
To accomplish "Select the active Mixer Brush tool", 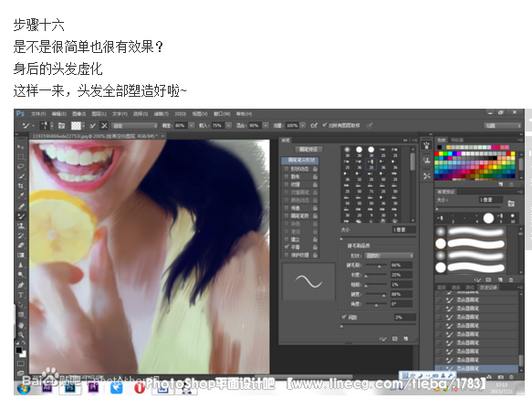I will [21, 216].
